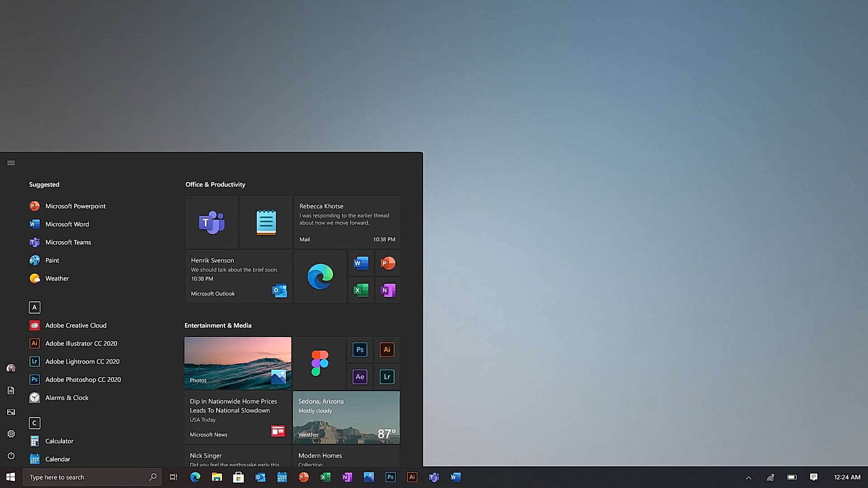Open Adobe Photoshop CC 2020
This screenshot has height=488, width=868.
point(83,380)
